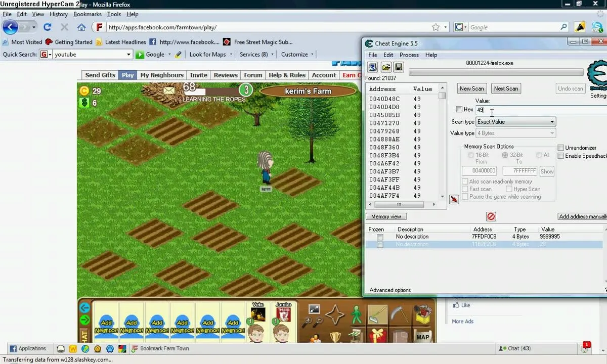Open Memory view
Screen dimensions: 607x364
pyautogui.click(x=386, y=216)
